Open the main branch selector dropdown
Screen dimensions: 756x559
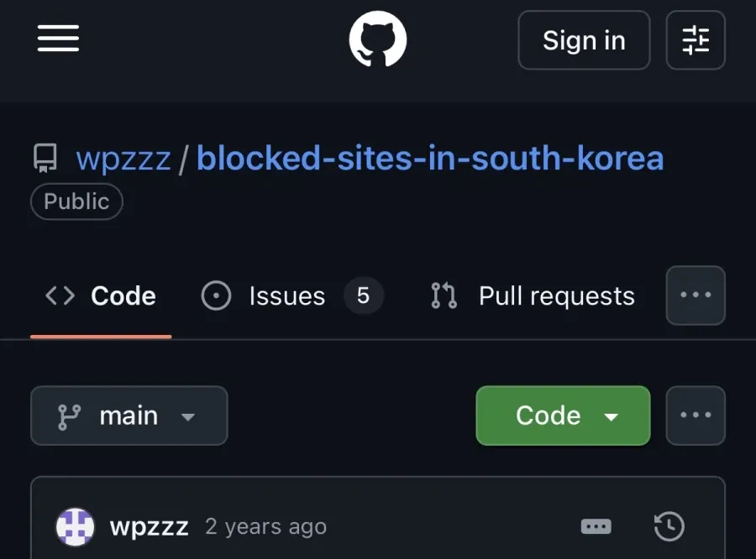129,415
